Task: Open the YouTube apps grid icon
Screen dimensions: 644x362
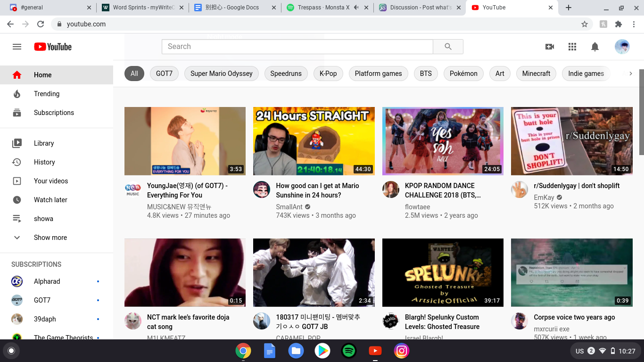Action: click(572, 47)
